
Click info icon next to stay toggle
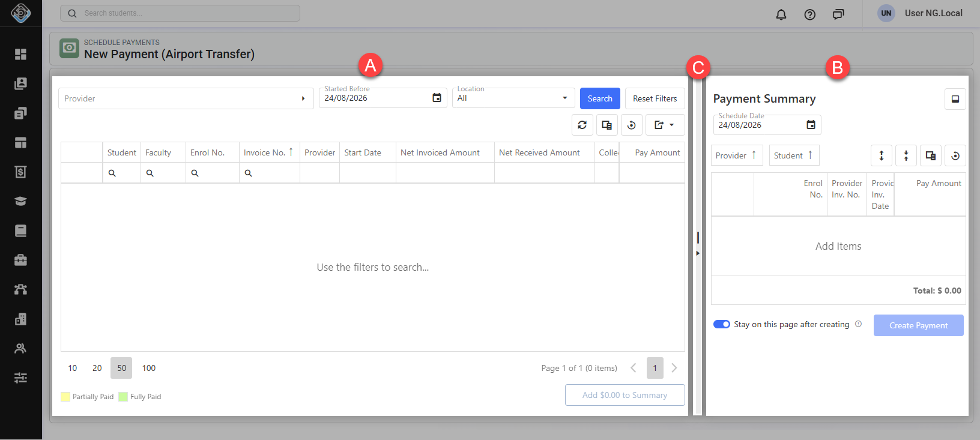click(x=859, y=324)
